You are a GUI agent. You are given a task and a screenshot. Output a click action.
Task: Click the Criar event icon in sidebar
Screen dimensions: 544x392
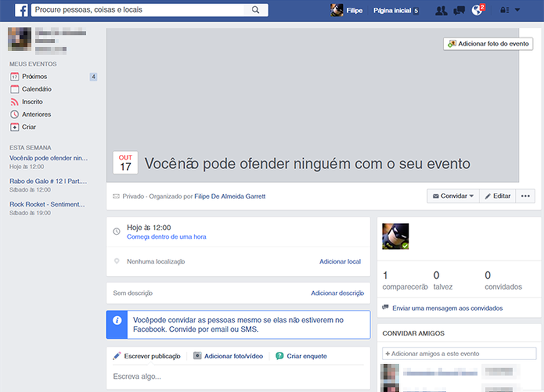[15, 127]
